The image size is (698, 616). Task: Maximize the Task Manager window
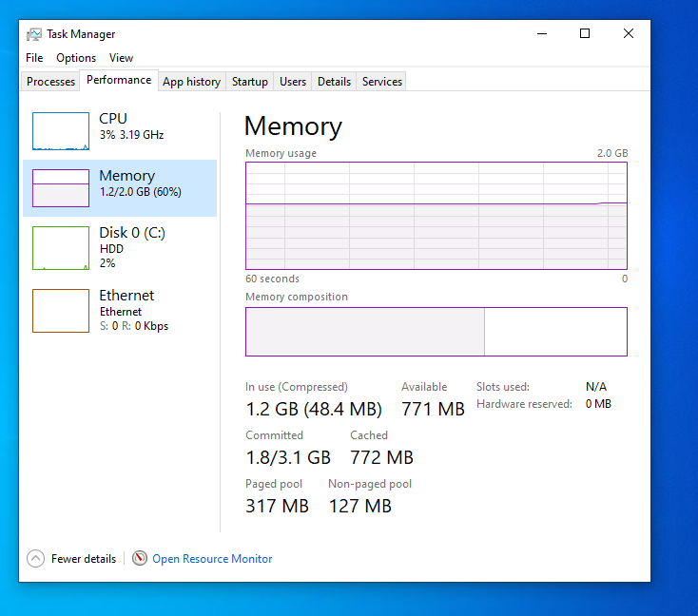click(x=585, y=33)
